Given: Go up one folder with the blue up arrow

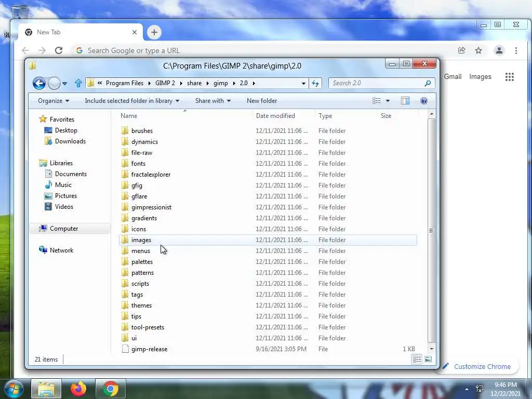Looking at the screenshot, I should pyautogui.click(x=78, y=83).
